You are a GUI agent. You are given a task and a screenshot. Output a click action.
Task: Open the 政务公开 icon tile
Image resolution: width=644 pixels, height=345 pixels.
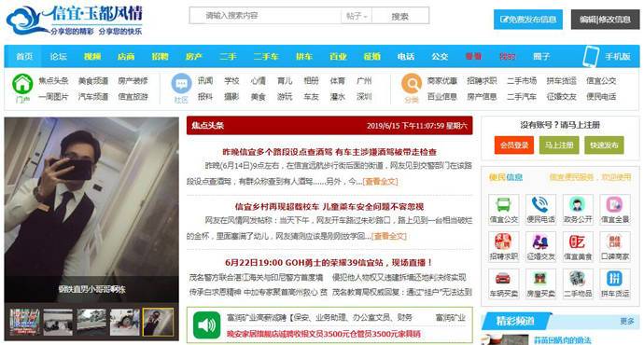coord(578,209)
